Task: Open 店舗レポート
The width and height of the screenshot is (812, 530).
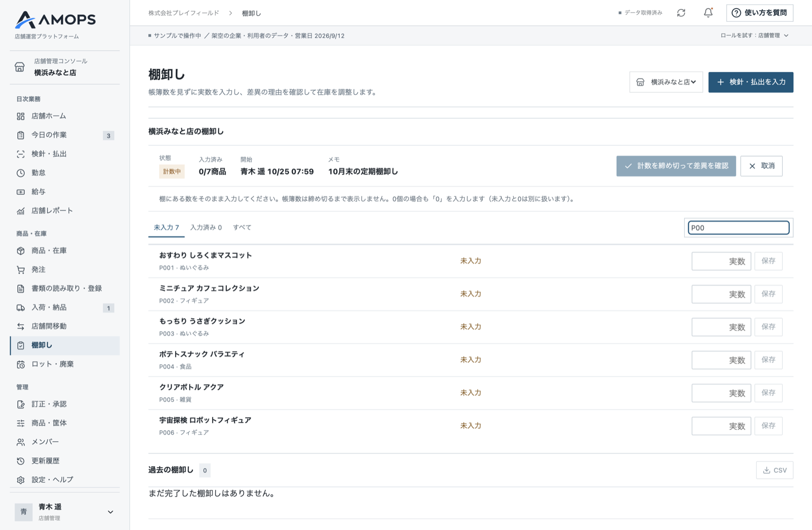Action: [x=65, y=210]
